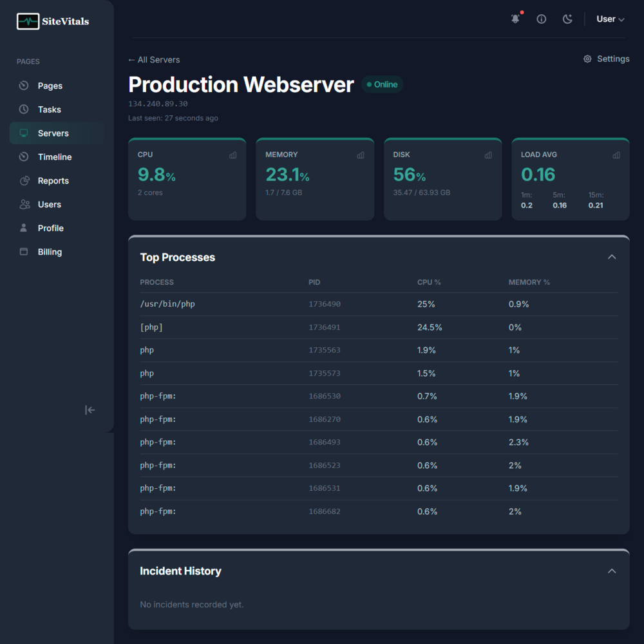Click the CPU card chart icon
The image size is (644, 644).
pyautogui.click(x=232, y=155)
